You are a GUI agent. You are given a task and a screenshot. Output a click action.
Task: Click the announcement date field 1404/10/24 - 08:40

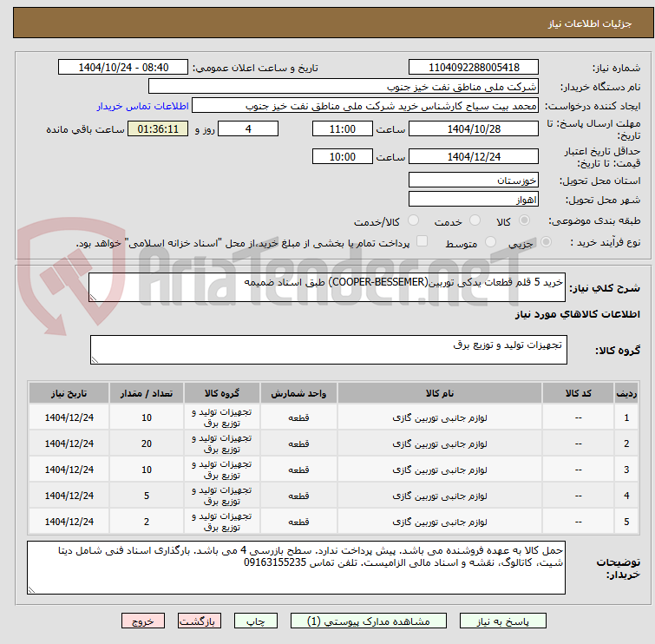click(123, 68)
